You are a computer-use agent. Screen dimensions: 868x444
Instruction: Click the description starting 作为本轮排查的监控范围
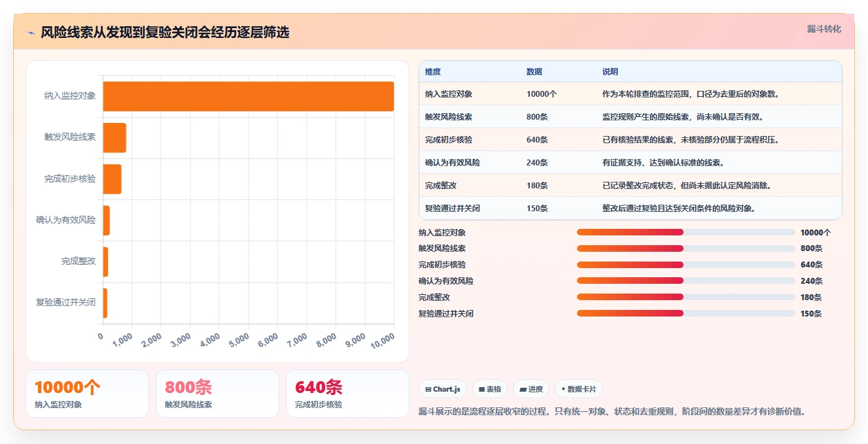pyautogui.click(x=690, y=94)
